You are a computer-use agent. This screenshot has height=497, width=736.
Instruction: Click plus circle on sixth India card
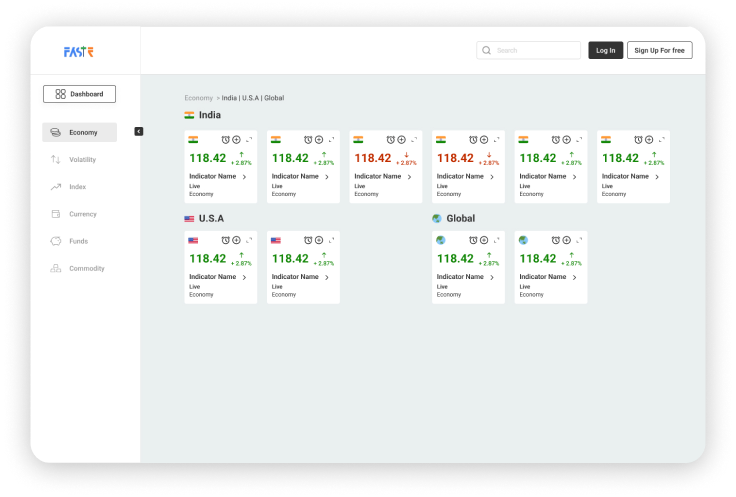650,140
